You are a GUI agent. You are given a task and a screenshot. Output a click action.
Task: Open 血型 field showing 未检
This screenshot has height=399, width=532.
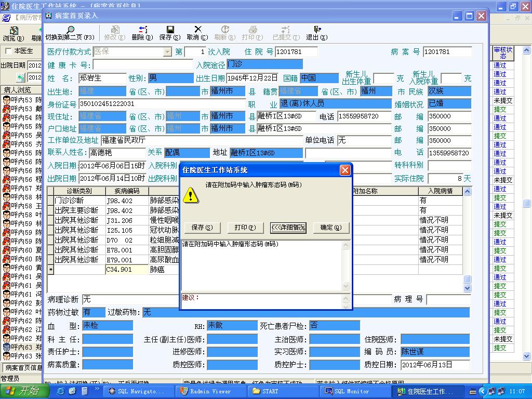[108, 326]
